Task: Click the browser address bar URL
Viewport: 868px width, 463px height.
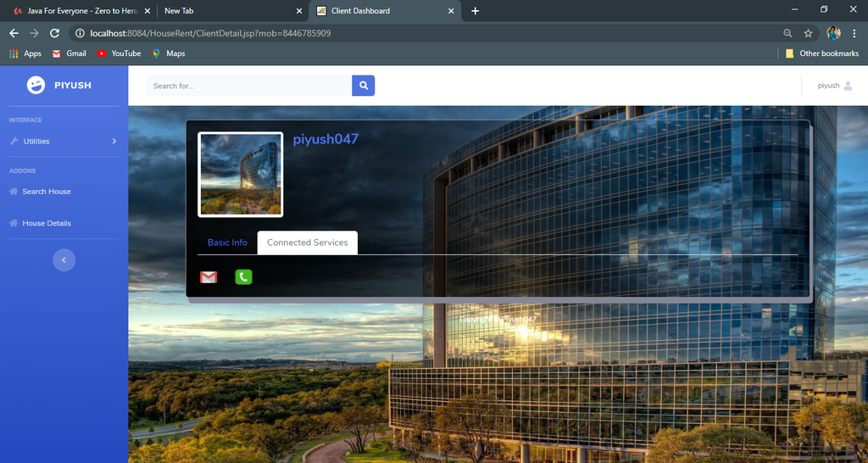Action: coord(210,33)
